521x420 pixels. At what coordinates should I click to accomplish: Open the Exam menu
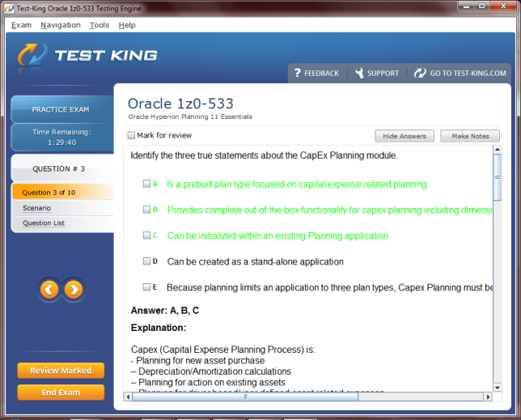click(21, 25)
